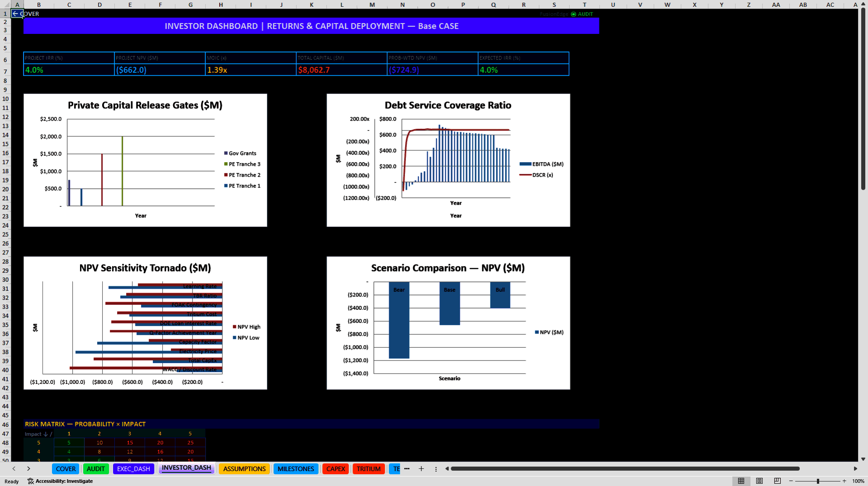Select RISK MATRIX — PROBABILITY × IMPACT header

point(85,424)
